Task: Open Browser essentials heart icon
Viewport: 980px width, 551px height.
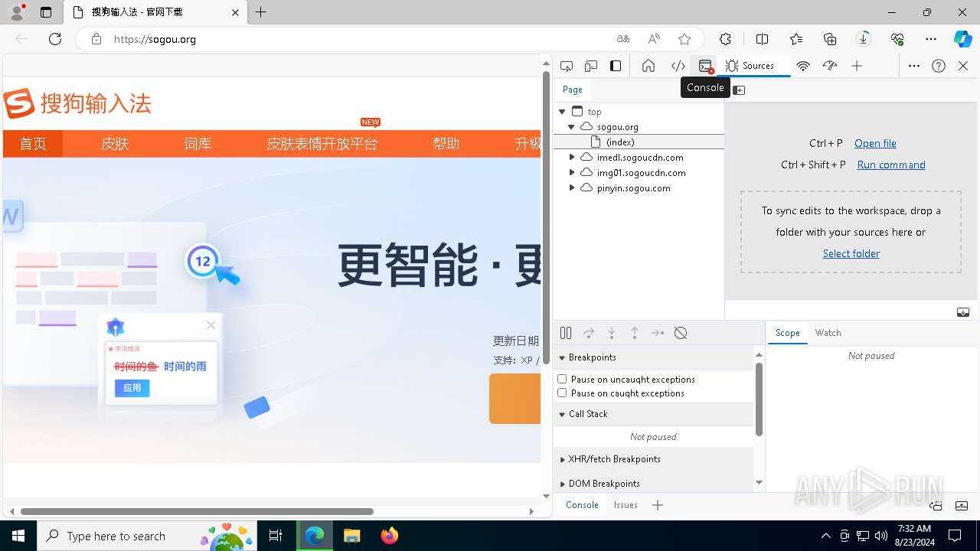Action: coord(897,39)
